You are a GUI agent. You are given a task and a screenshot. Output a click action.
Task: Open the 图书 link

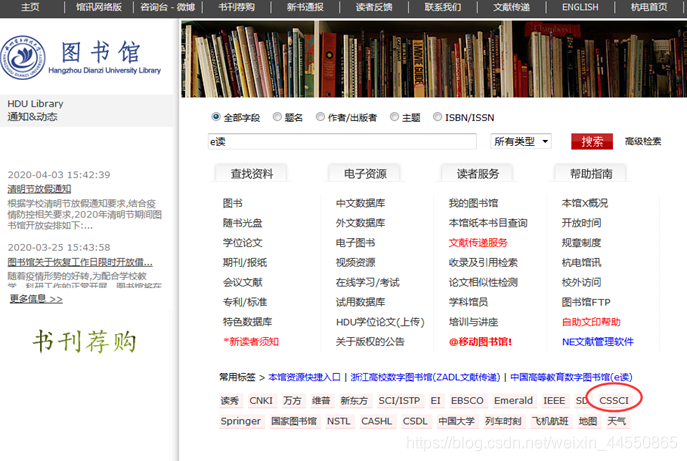232,203
